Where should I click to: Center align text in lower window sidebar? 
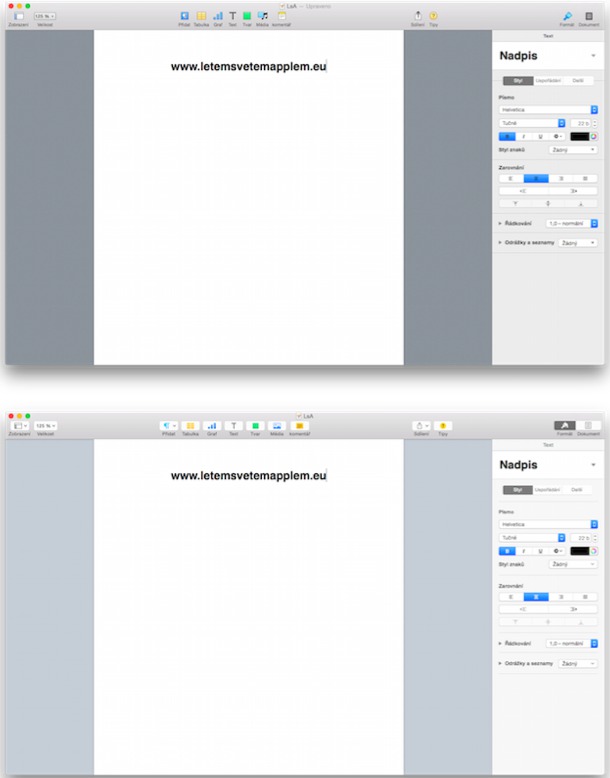[536, 597]
